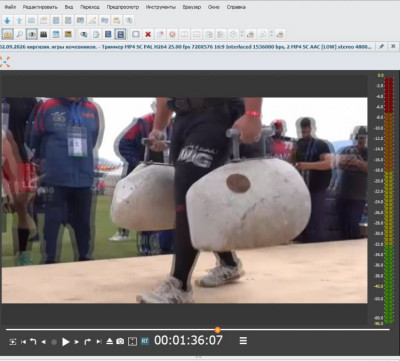Step one frame backward

[x=43, y=342]
